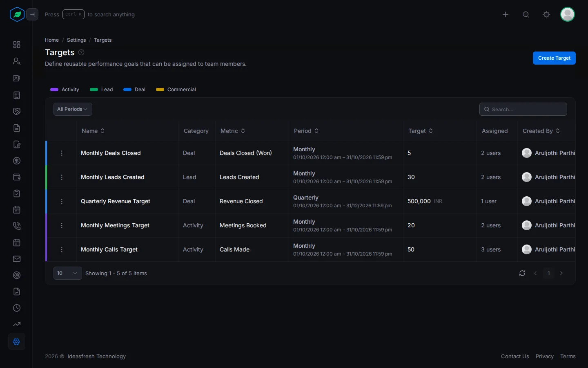Click the help icon beside Targets title
This screenshot has height=368, width=588.
pyautogui.click(x=81, y=52)
